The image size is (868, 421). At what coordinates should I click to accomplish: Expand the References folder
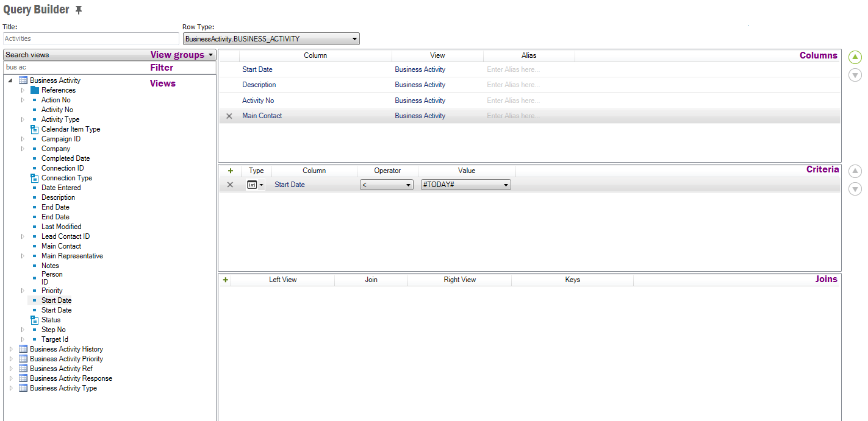(23, 90)
